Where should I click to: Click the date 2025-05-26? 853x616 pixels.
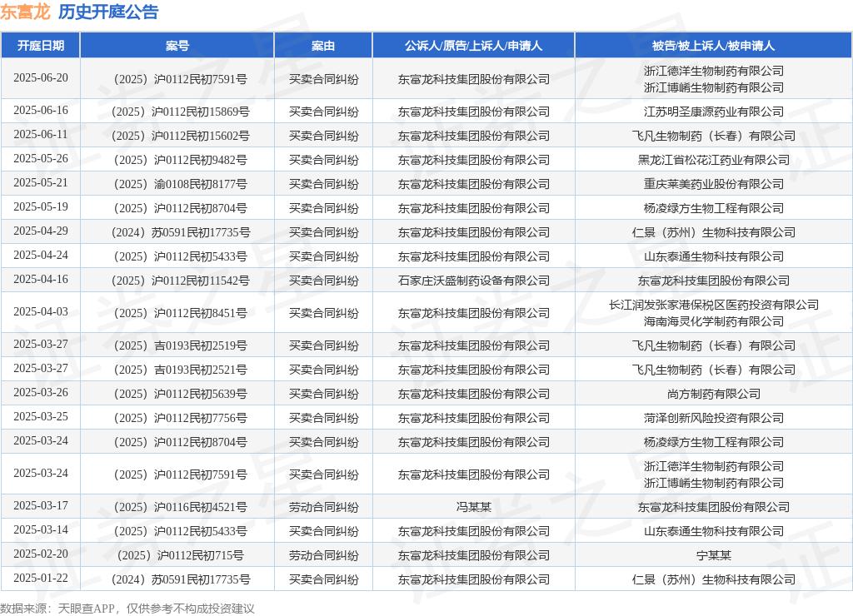[41, 158]
